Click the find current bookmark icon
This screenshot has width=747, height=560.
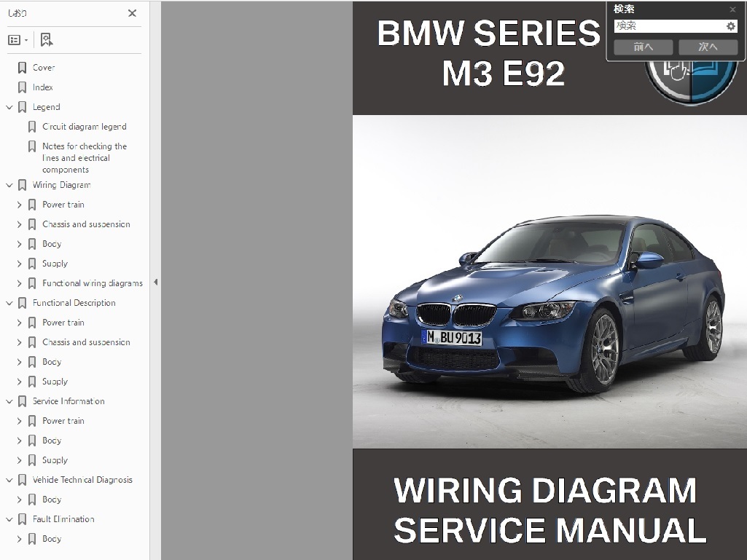[46, 40]
